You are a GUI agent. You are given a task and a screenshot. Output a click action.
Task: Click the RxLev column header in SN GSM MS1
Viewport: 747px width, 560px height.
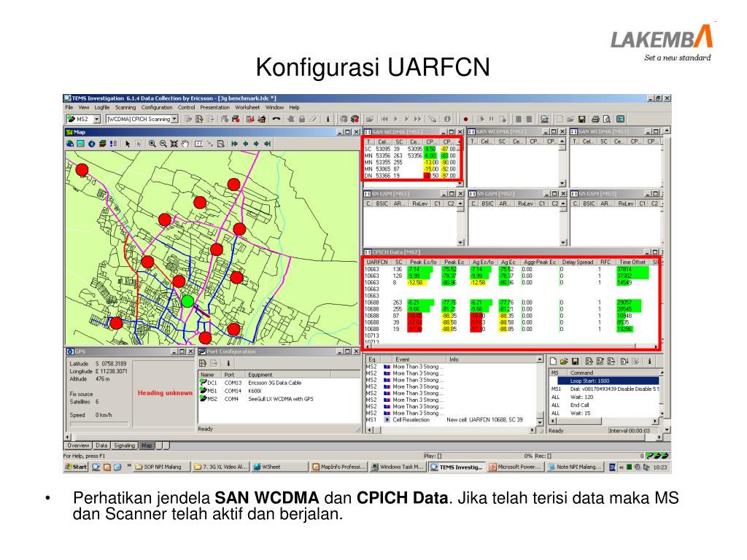(x=419, y=204)
